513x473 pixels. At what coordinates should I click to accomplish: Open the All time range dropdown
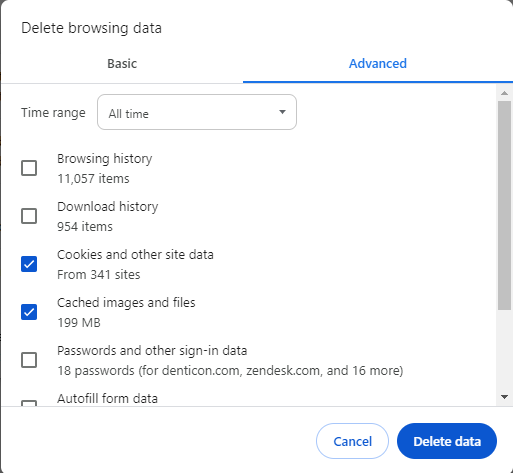[x=197, y=112]
